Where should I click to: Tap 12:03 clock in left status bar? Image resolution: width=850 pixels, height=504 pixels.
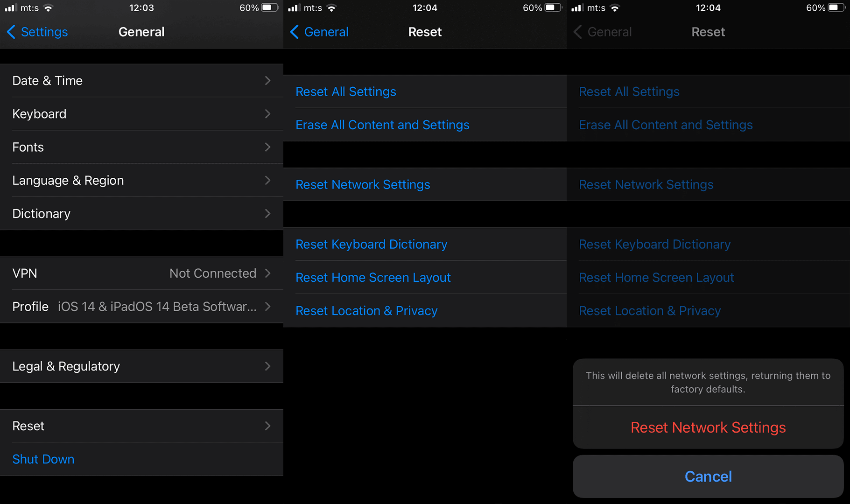click(x=141, y=8)
